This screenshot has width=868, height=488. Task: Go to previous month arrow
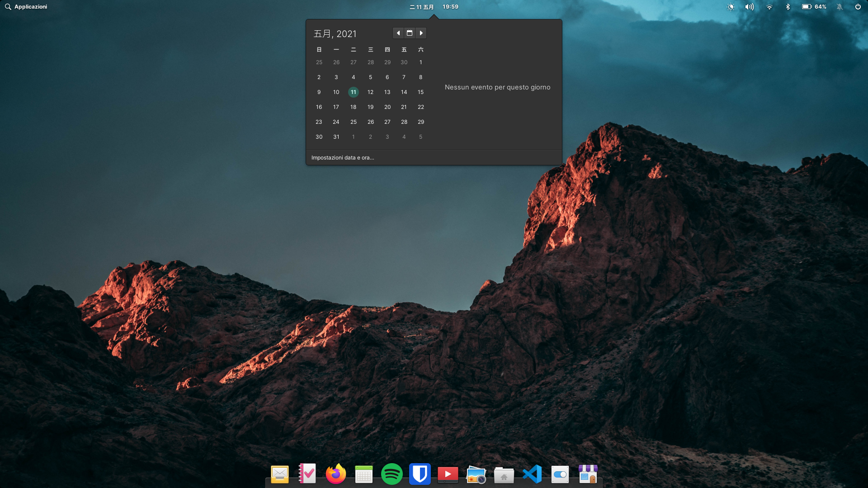coord(398,33)
